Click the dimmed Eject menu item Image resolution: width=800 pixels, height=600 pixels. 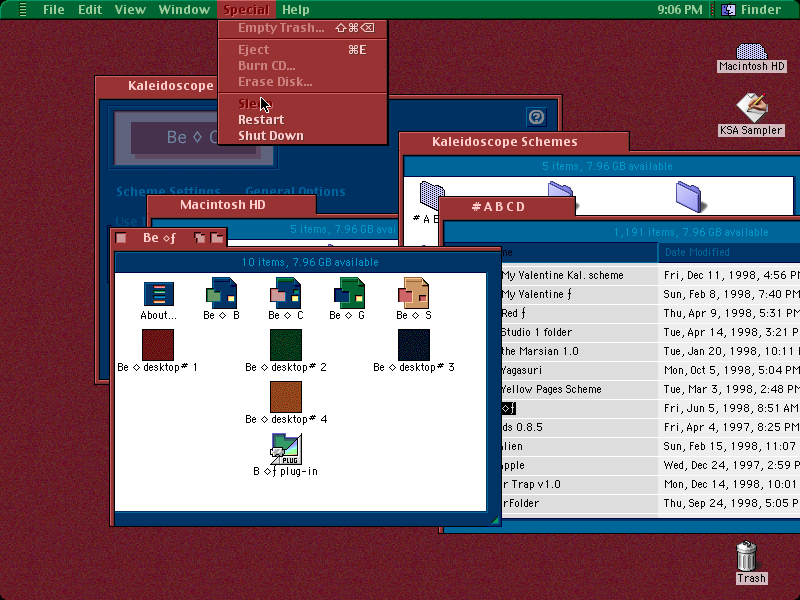[303, 49]
